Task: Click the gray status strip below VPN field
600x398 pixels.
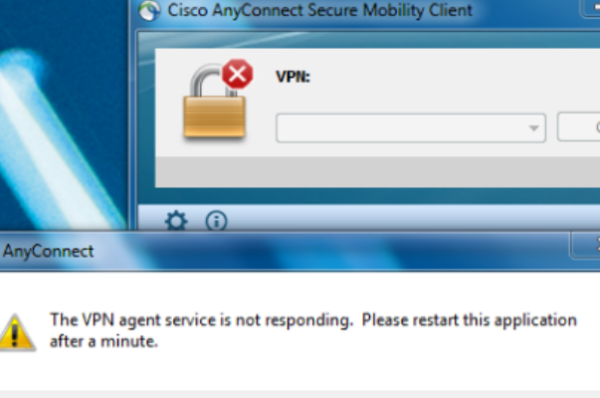Action: tap(378, 172)
